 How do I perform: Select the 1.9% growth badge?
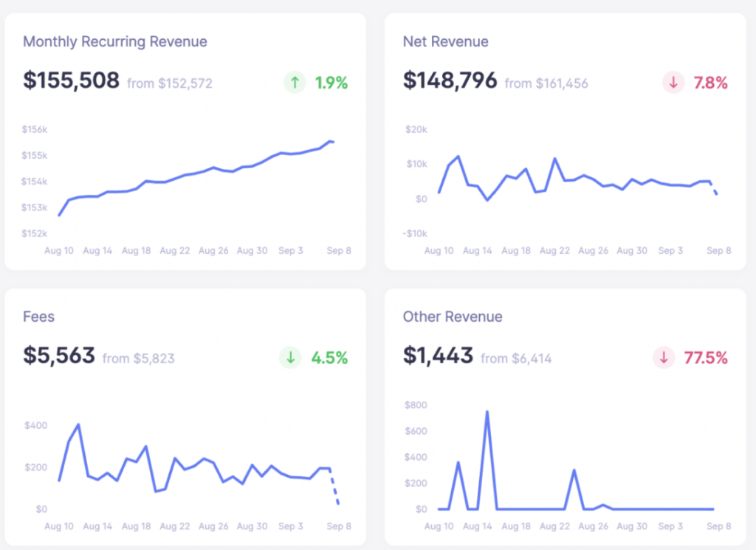coord(331,82)
